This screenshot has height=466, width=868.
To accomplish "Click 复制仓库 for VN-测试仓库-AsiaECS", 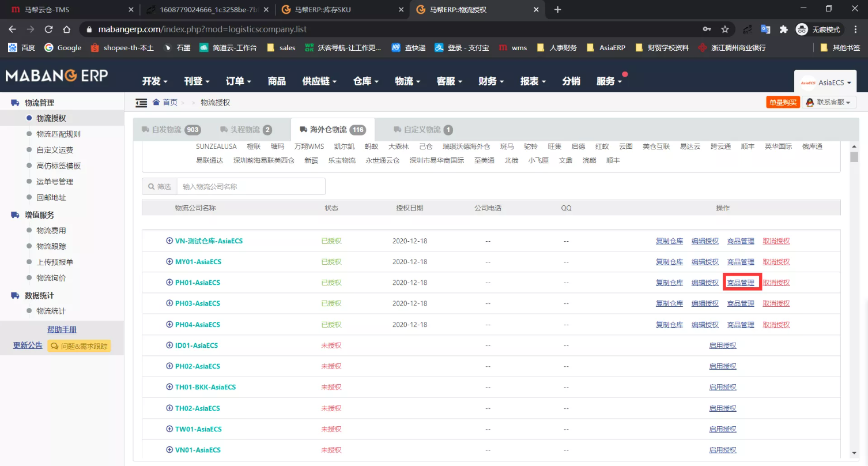I will 669,241.
